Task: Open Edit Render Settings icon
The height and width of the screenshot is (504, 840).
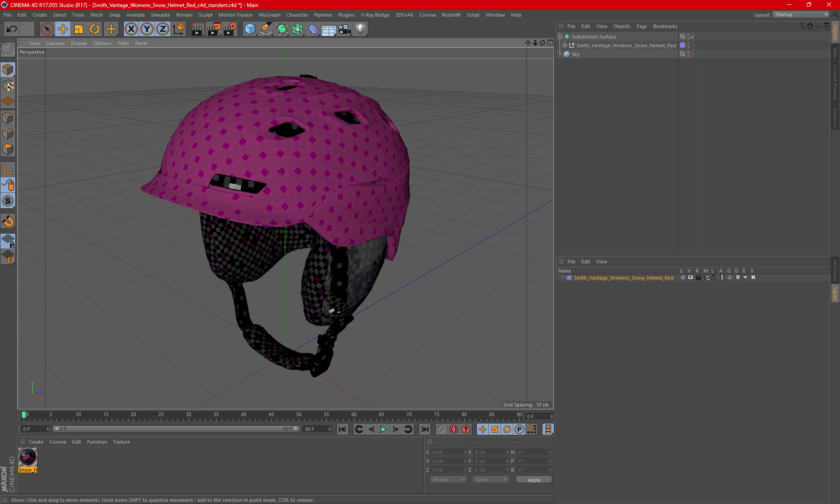Action: [x=230, y=29]
